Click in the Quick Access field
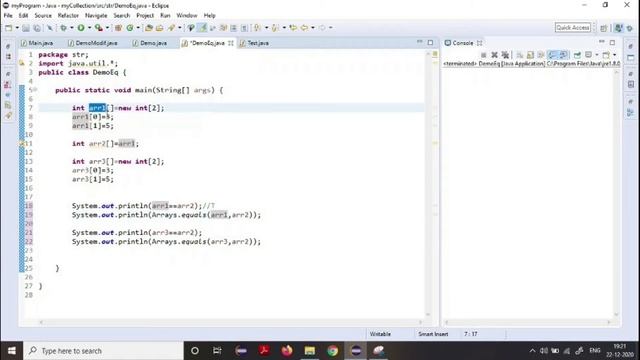Image resolution: width=640 pixels, height=360 pixels. 573,28
